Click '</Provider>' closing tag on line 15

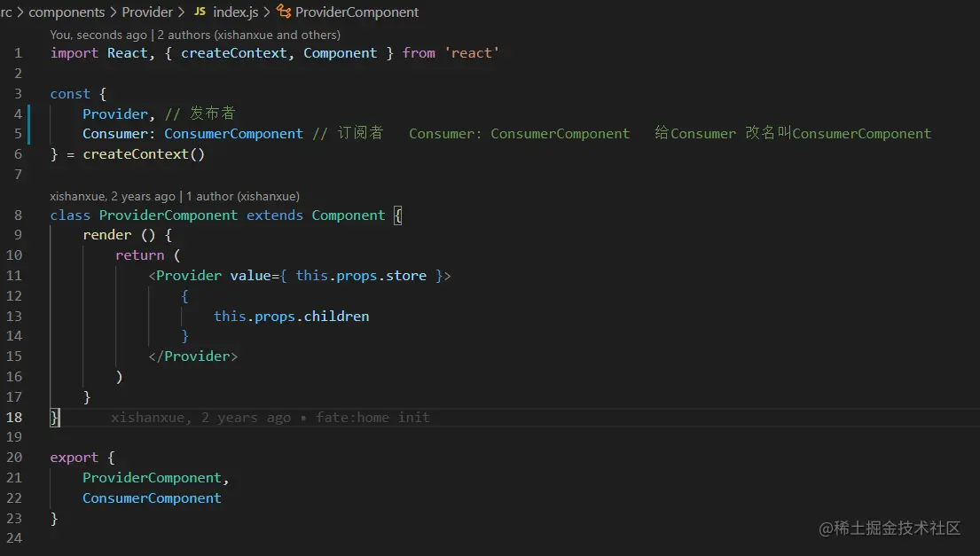193,356
